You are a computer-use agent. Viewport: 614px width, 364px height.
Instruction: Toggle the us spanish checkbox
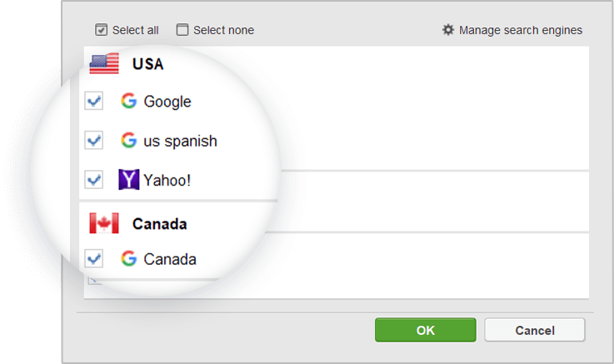(x=94, y=140)
